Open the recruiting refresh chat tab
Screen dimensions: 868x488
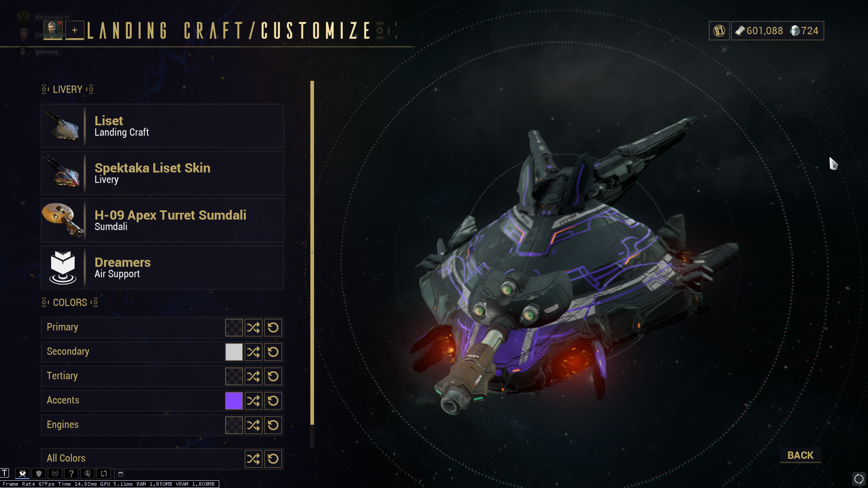pos(104,474)
